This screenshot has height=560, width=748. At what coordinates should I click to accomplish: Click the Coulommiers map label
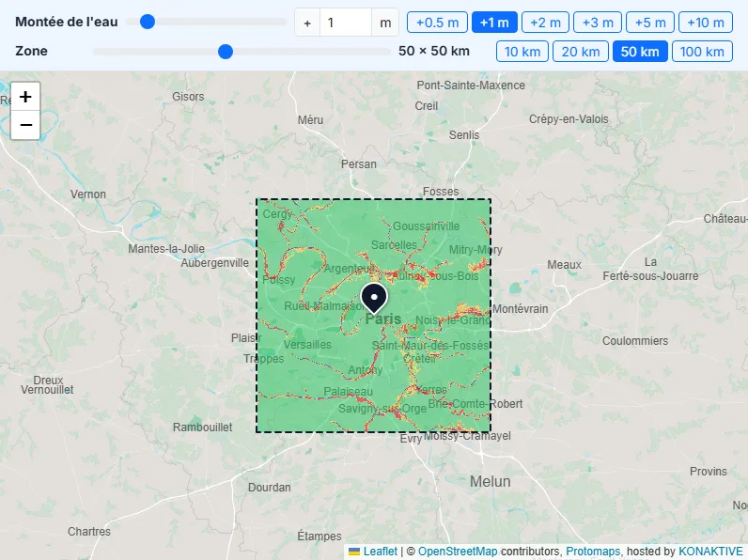(635, 340)
